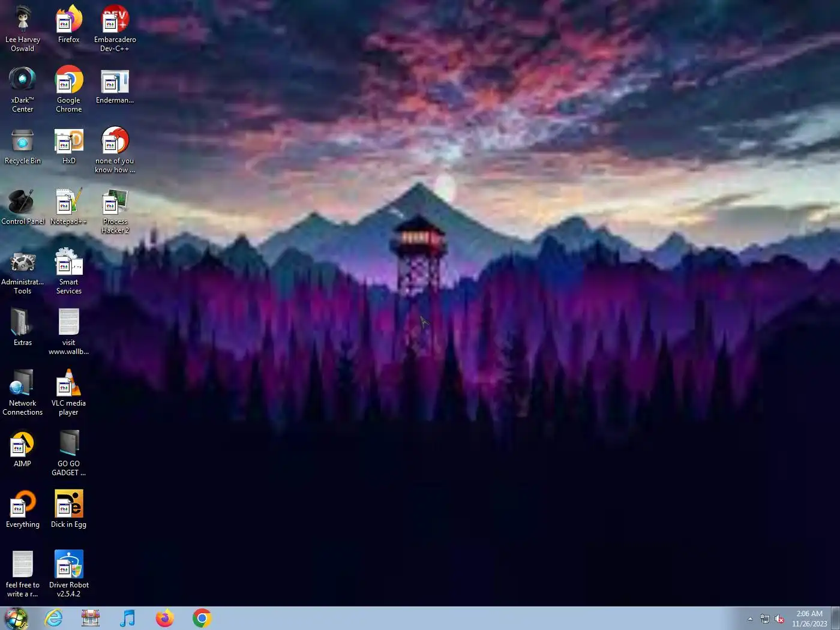Viewport: 840px width, 630px height.
Task: Launch the Everything search shortcut
Action: click(22, 509)
